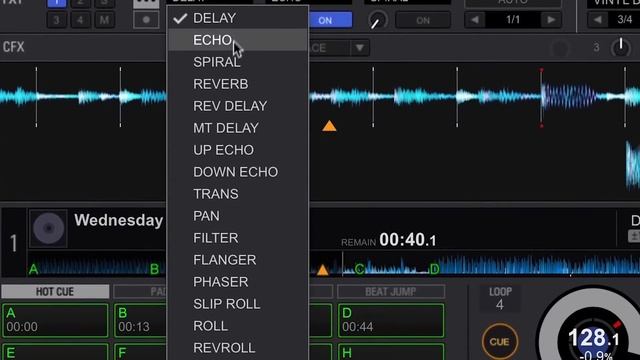The width and height of the screenshot is (640, 360).
Task: Choose TRANS effect
Action: pyautogui.click(x=238, y=194)
